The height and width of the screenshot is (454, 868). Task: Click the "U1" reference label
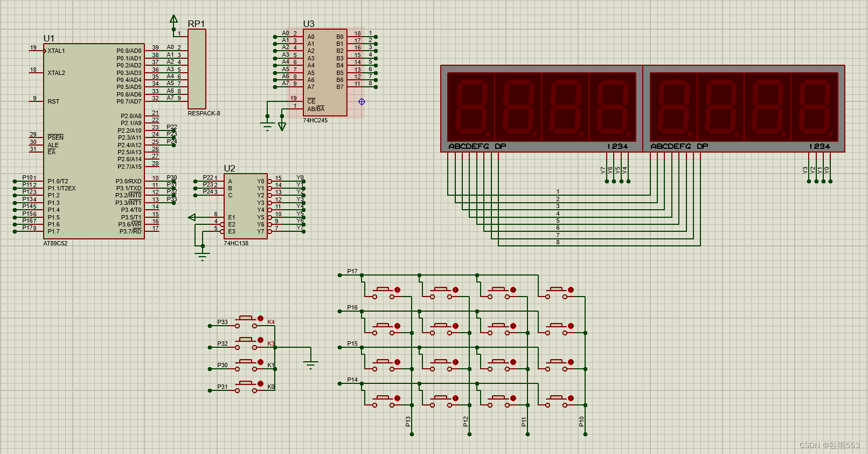point(49,38)
